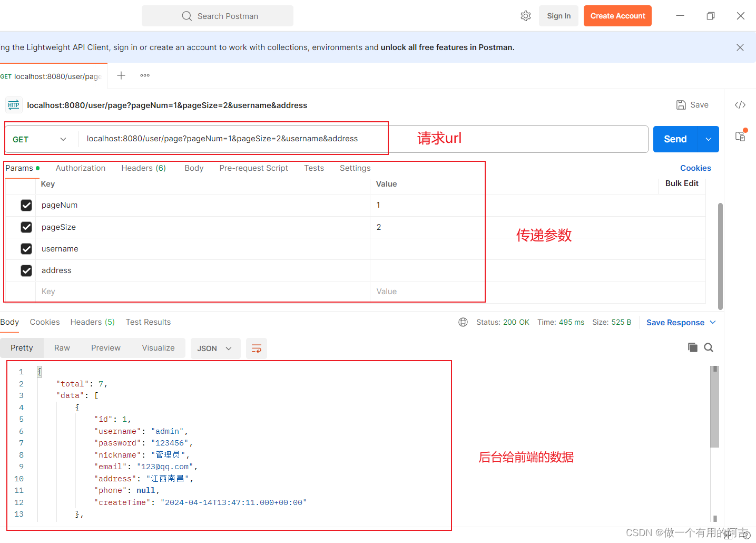Click the Size: 525 B text

click(x=612, y=322)
